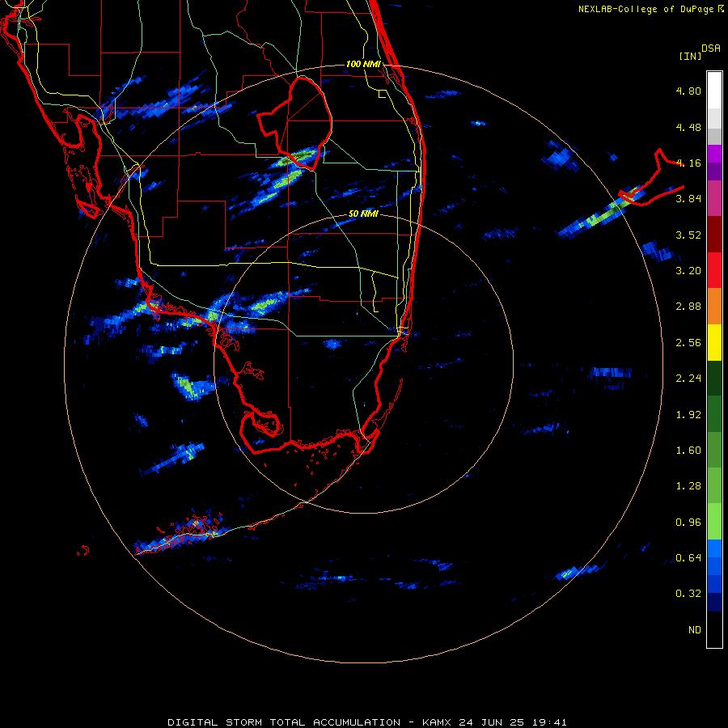
Task: Click the NEXLAB-College of DuPage title text
Action: (650, 9)
